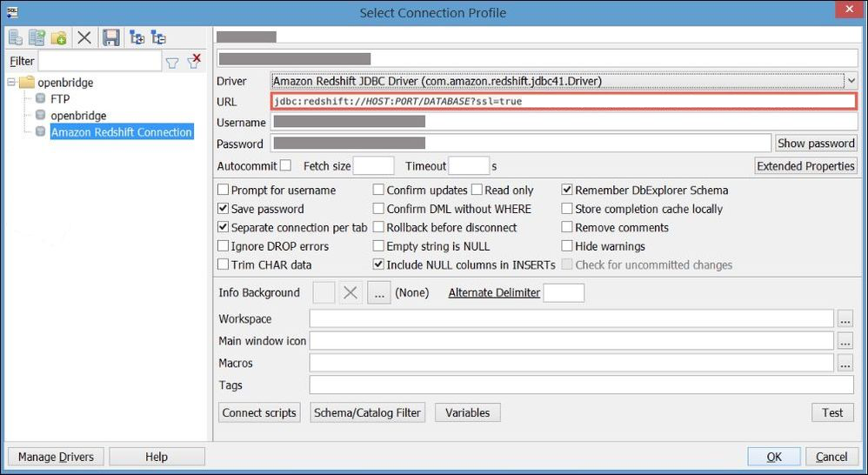Click the expand all groups tree icon
The image size is (868, 475).
pyautogui.click(x=137, y=37)
